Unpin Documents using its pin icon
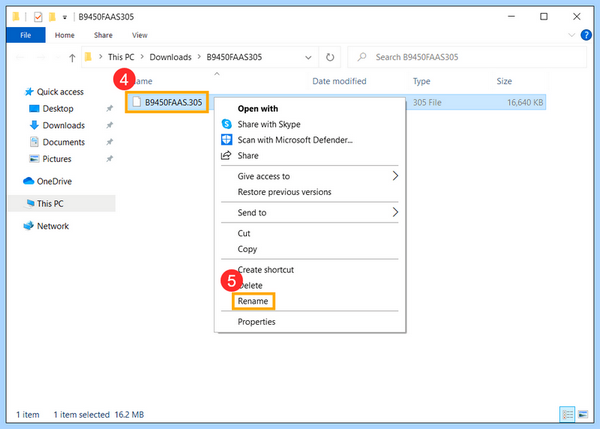The height and width of the screenshot is (429, 600). tap(109, 142)
